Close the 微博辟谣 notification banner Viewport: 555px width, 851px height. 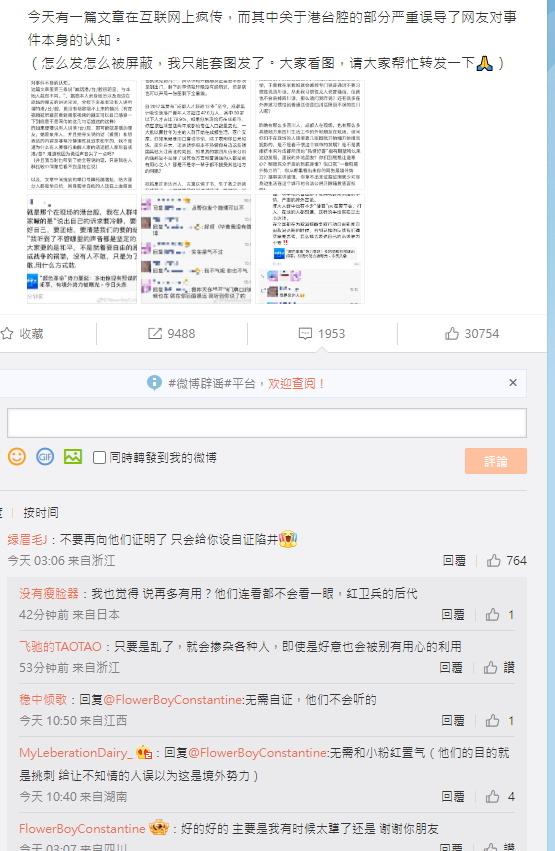[513, 383]
